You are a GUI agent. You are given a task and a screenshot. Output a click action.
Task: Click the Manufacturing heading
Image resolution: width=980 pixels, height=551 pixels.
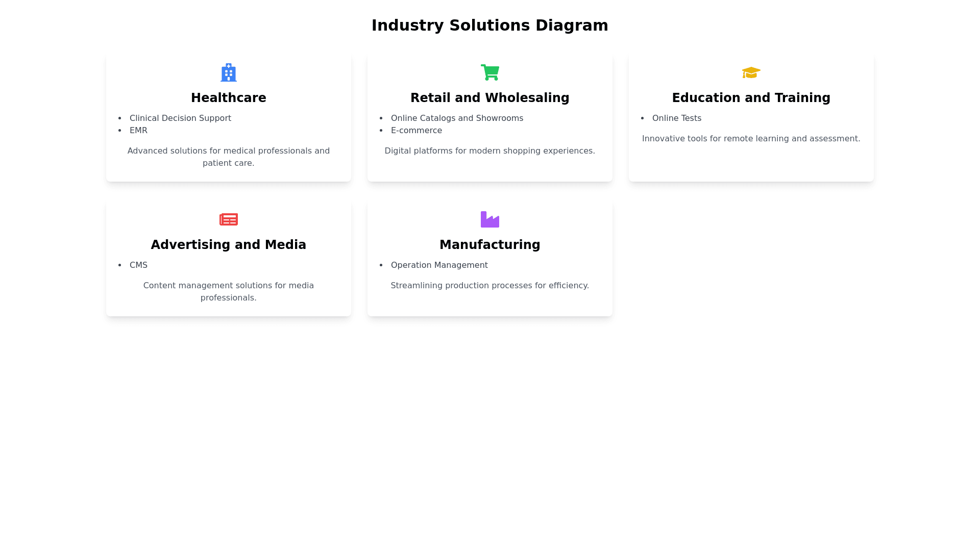[x=489, y=245]
